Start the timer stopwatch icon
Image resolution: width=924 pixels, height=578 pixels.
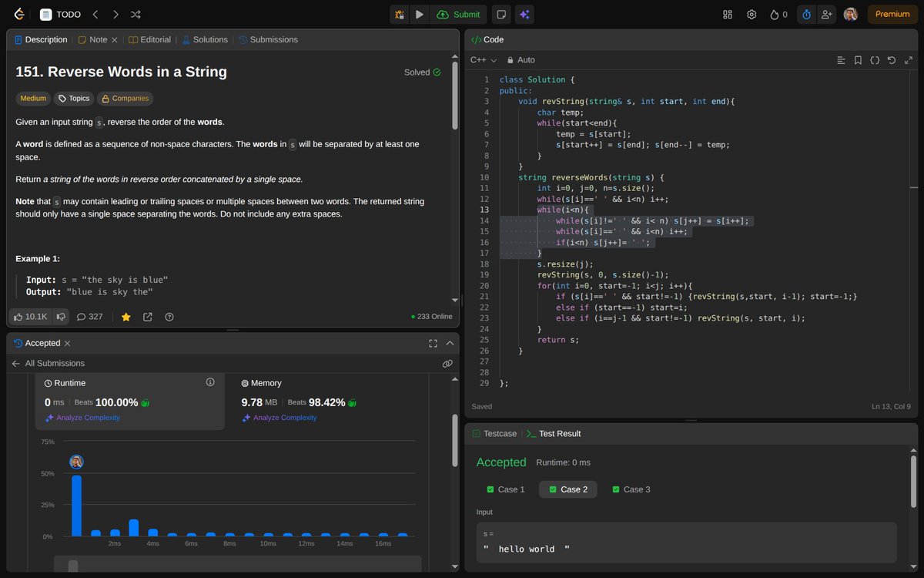[806, 14]
